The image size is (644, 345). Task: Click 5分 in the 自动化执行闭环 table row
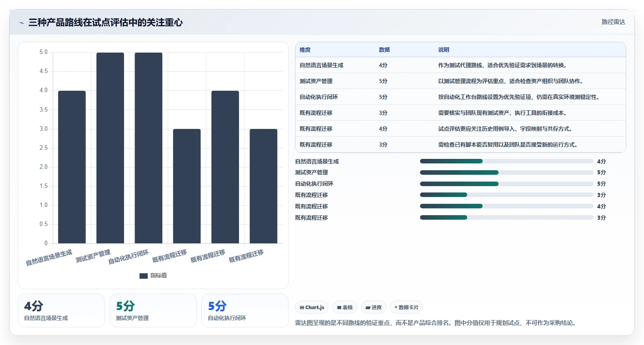tap(383, 97)
